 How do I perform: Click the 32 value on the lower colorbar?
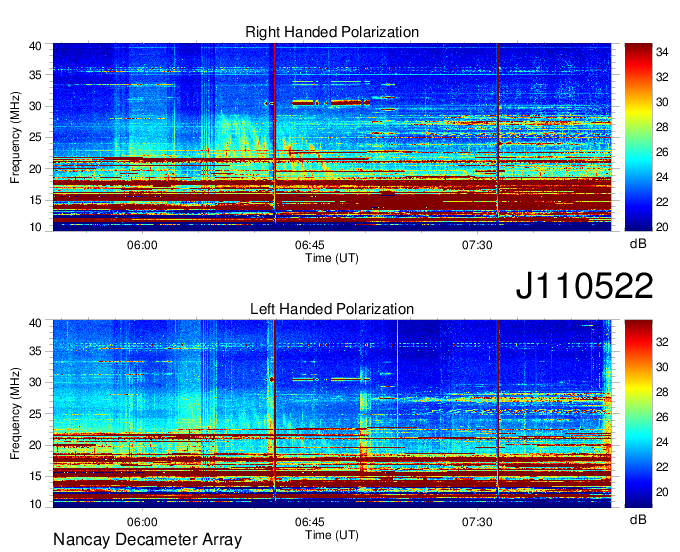pos(662,342)
